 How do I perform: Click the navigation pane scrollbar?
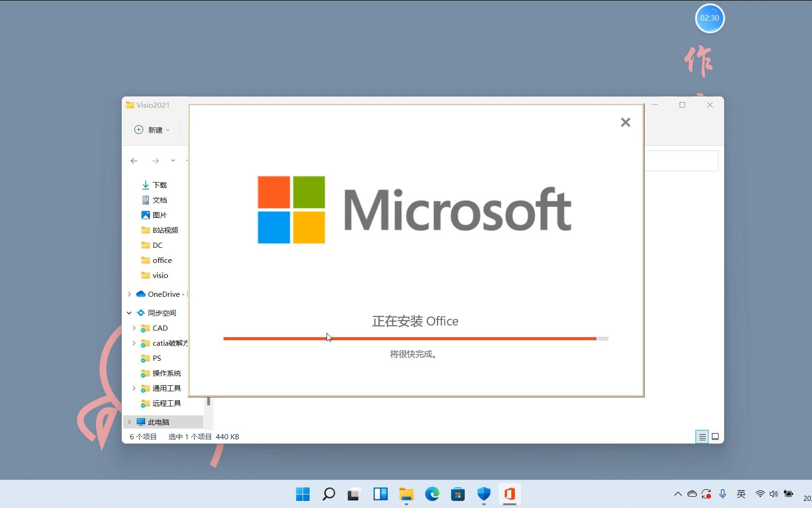click(x=208, y=402)
